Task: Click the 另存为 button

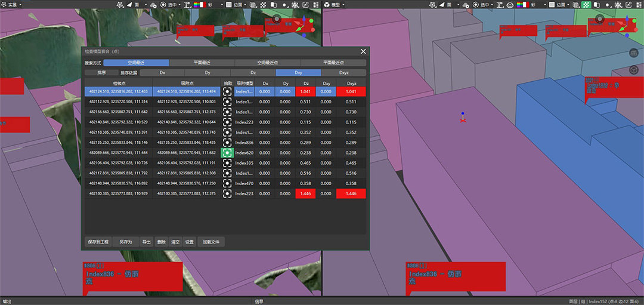Action: click(125, 242)
